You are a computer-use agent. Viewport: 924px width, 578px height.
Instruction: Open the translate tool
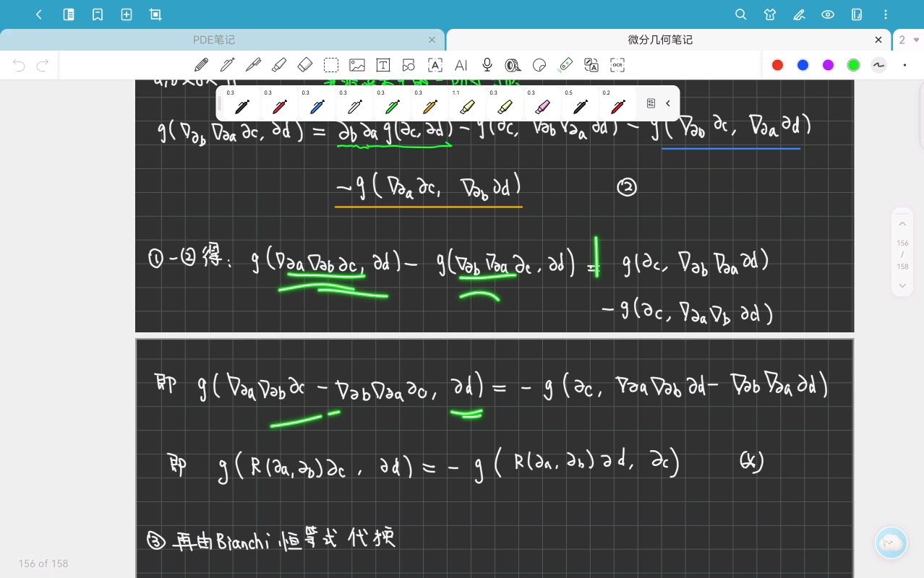[x=591, y=65]
